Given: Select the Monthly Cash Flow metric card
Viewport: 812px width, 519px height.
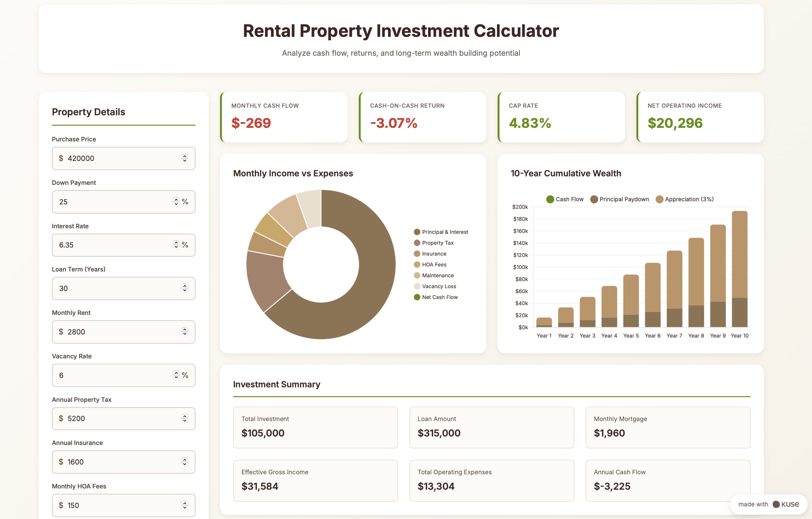Looking at the screenshot, I should click(x=284, y=117).
